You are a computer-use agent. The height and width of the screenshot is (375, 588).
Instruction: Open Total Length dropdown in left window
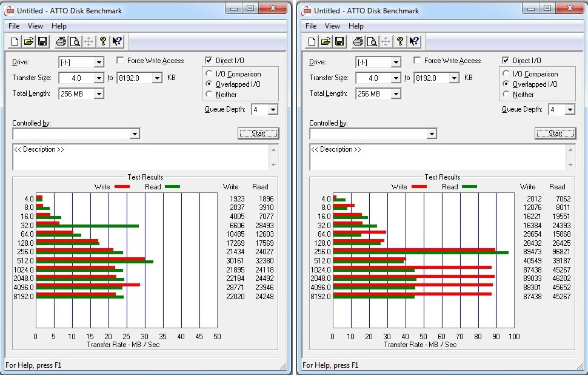pyautogui.click(x=99, y=94)
